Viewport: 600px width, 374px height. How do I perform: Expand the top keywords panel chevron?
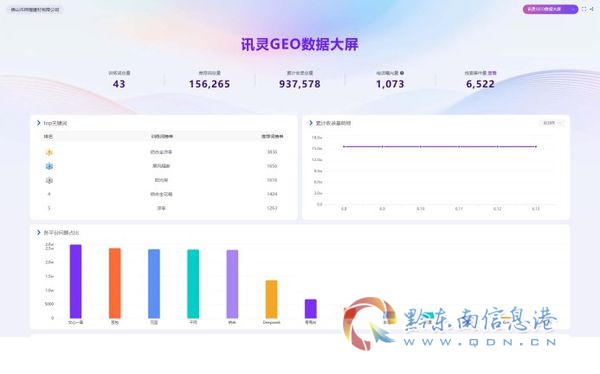38,123
